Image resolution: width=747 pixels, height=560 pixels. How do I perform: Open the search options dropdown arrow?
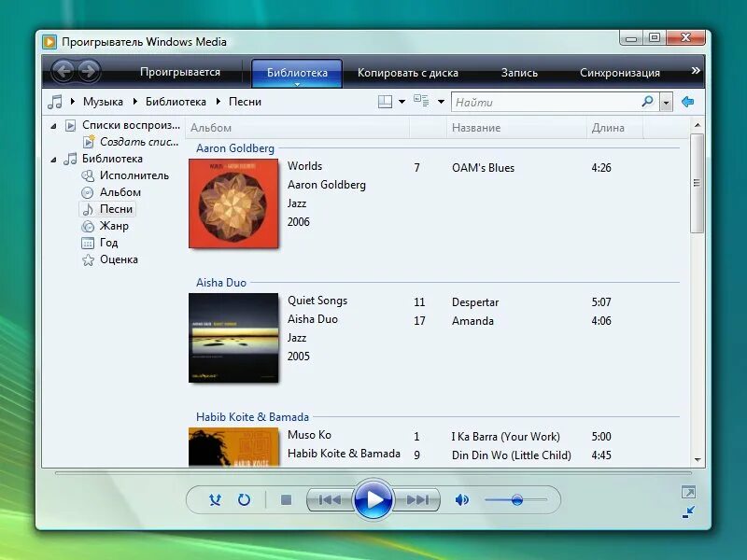coord(664,101)
